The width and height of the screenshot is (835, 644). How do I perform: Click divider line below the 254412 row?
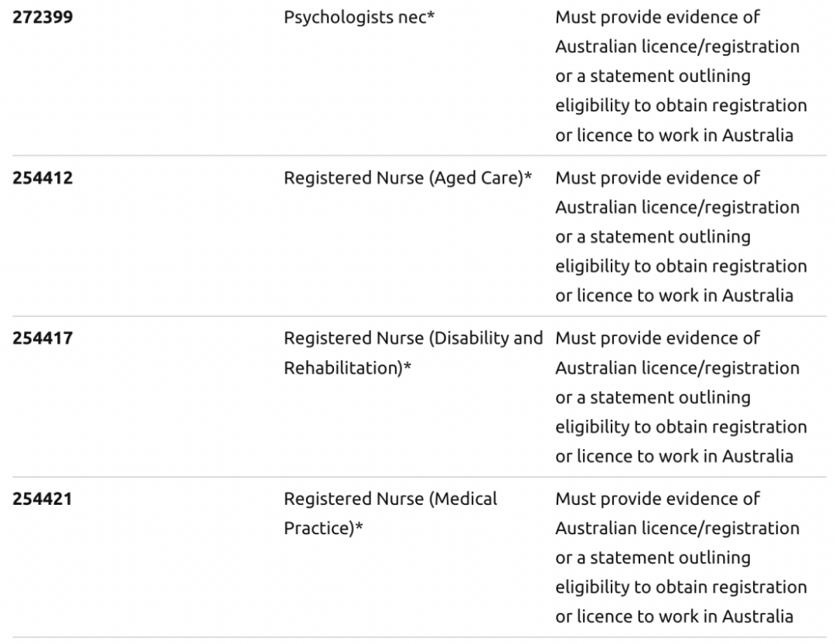coord(417,317)
